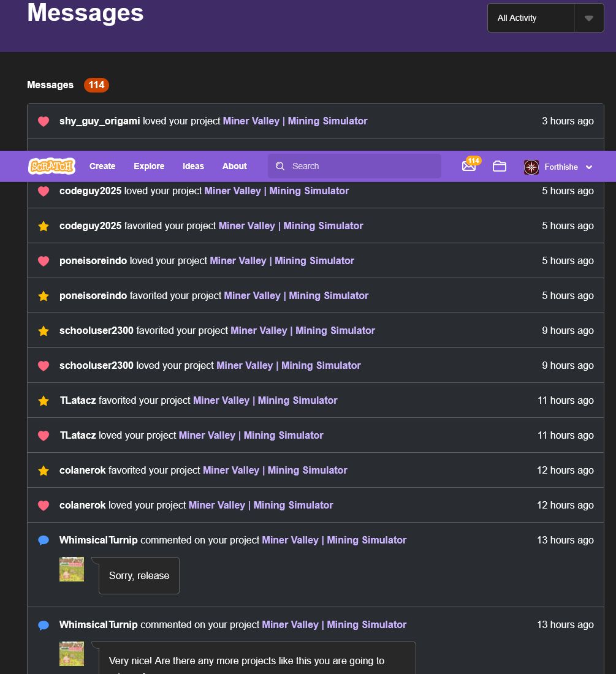Open Miner Valley link in TLatacz loved row
The height and width of the screenshot is (674, 616).
(251, 435)
